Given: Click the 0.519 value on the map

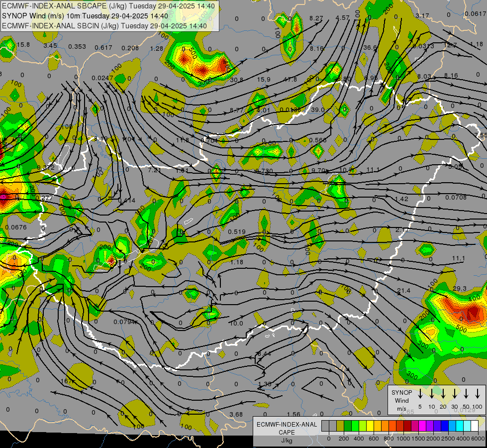Looking at the screenshot, I should point(237,231).
